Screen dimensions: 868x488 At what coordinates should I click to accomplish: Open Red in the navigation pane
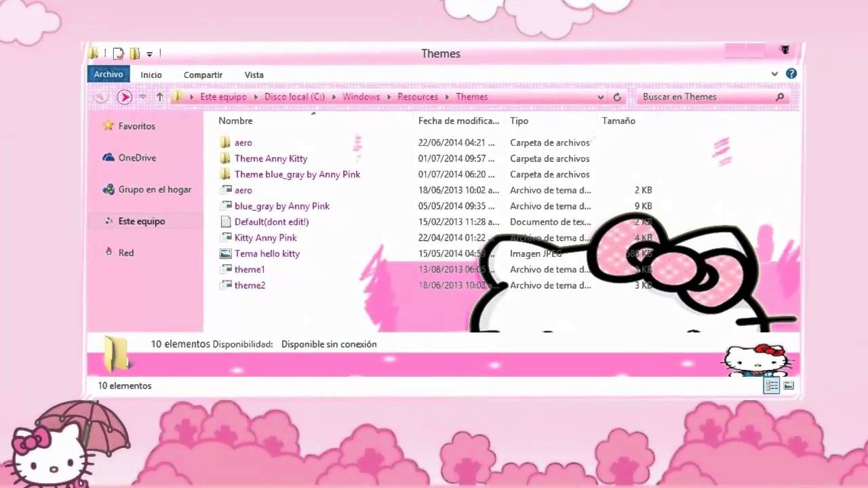(x=126, y=253)
